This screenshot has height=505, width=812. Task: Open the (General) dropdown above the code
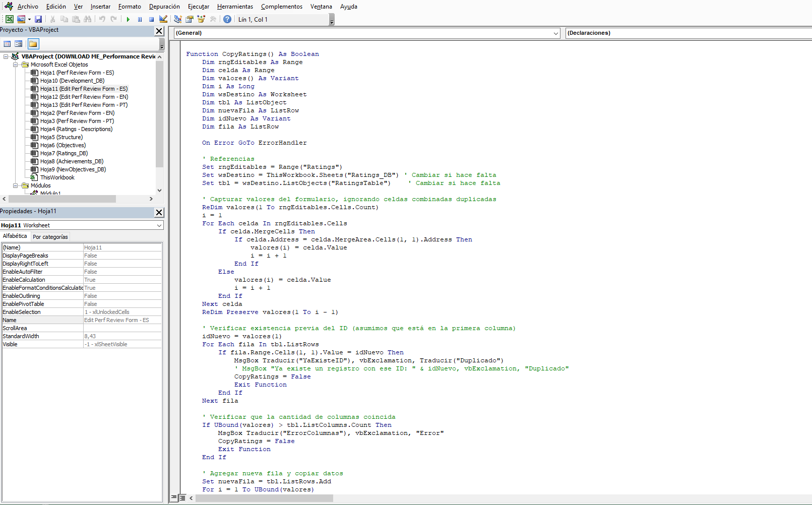pos(555,33)
